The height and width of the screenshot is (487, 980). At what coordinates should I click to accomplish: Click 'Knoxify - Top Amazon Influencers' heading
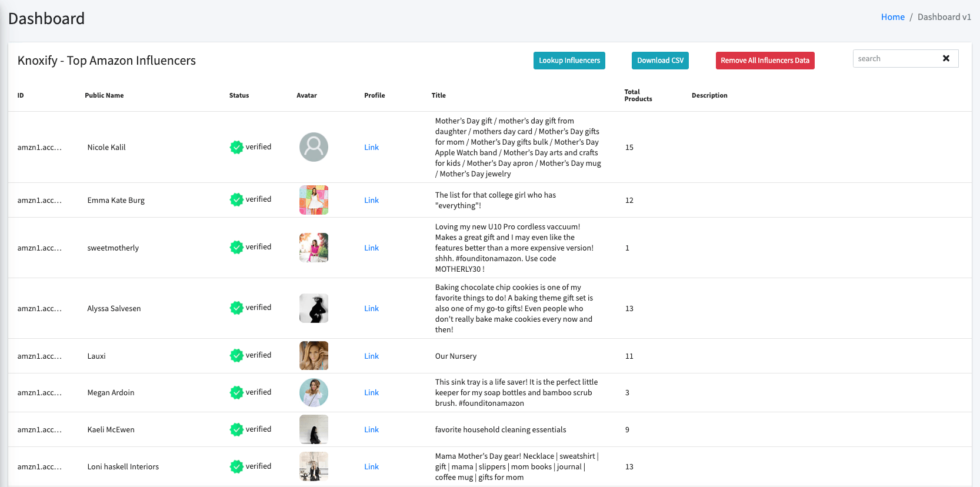106,61
